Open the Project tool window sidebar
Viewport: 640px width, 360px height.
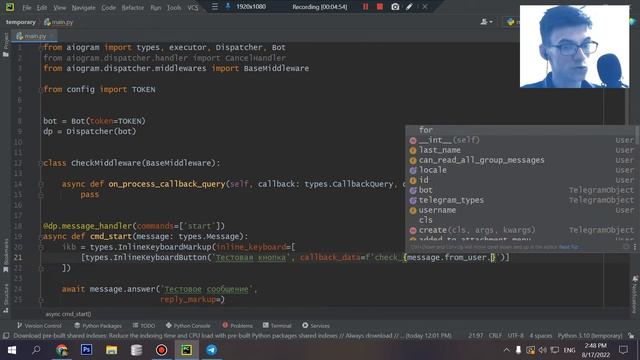[x=6, y=44]
